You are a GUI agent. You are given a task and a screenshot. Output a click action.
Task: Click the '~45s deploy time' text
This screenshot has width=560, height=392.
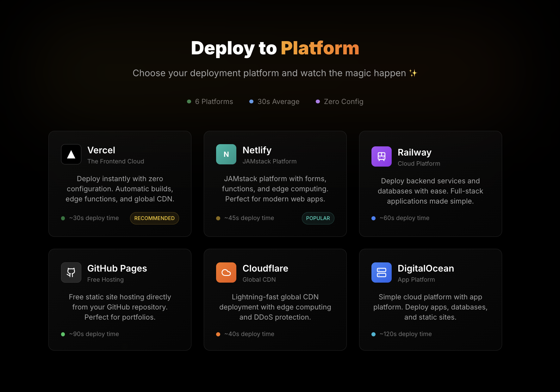point(249,218)
